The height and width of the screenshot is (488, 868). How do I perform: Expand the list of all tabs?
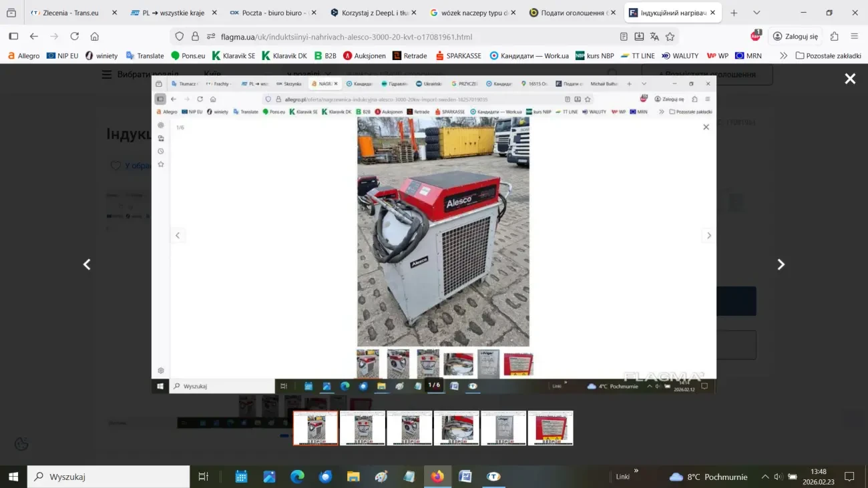pyautogui.click(x=756, y=13)
